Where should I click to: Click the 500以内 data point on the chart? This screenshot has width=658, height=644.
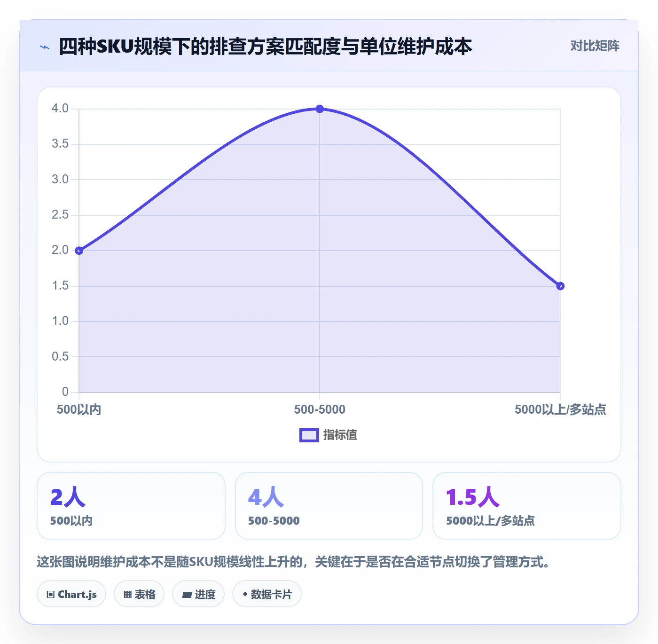tap(79, 251)
